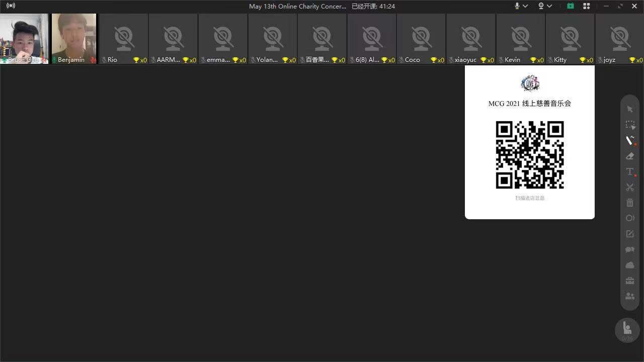Open the cloud files tool
This screenshot has height=362, width=644.
click(630, 265)
